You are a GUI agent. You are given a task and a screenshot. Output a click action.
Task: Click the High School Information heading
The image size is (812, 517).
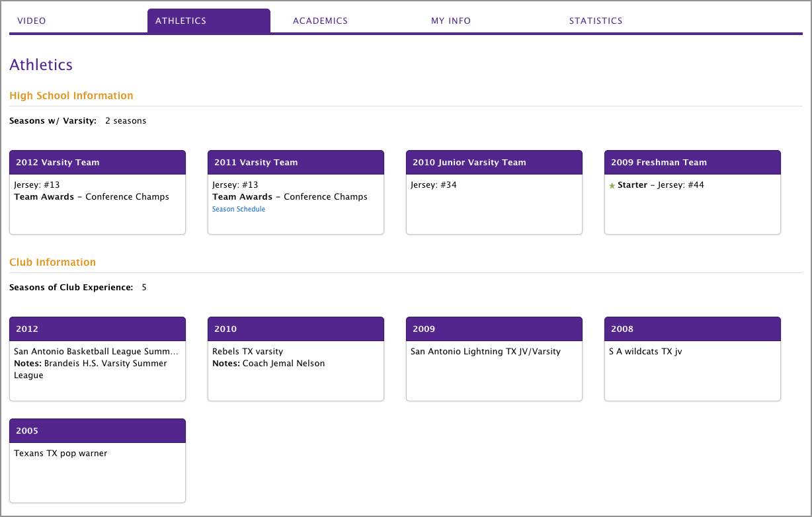[x=71, y=96]
